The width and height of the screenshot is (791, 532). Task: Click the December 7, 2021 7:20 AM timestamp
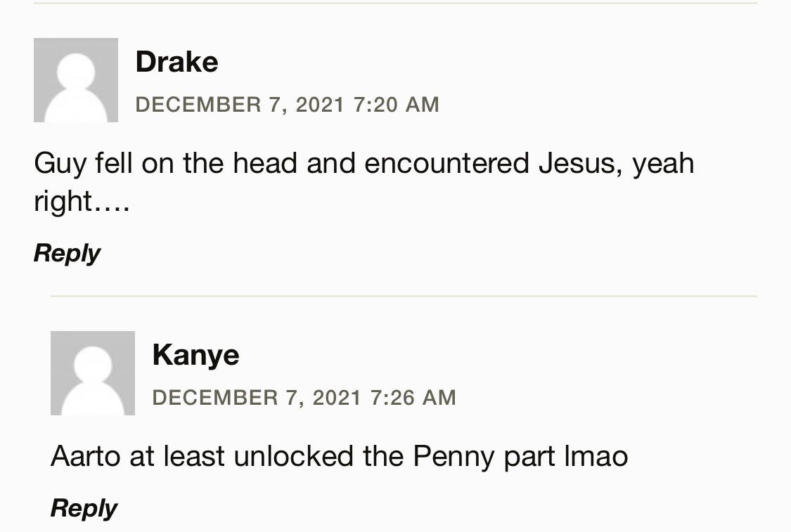287,105
